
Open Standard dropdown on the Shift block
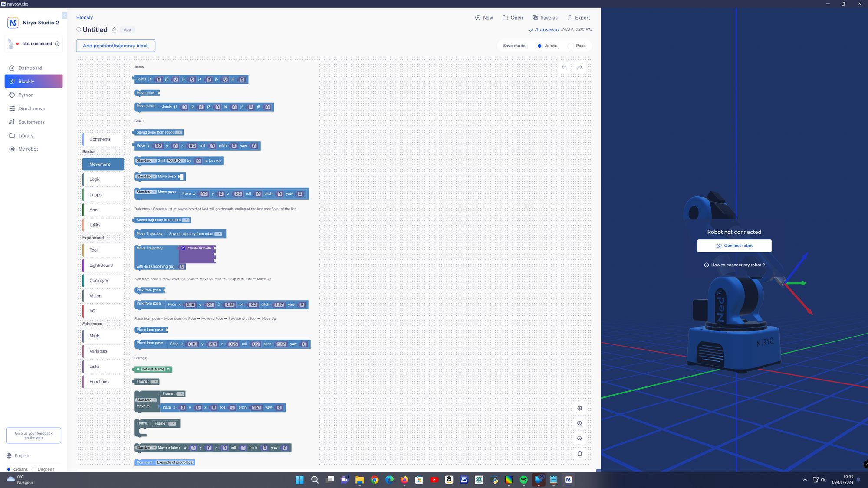click(x=146, y=160)
